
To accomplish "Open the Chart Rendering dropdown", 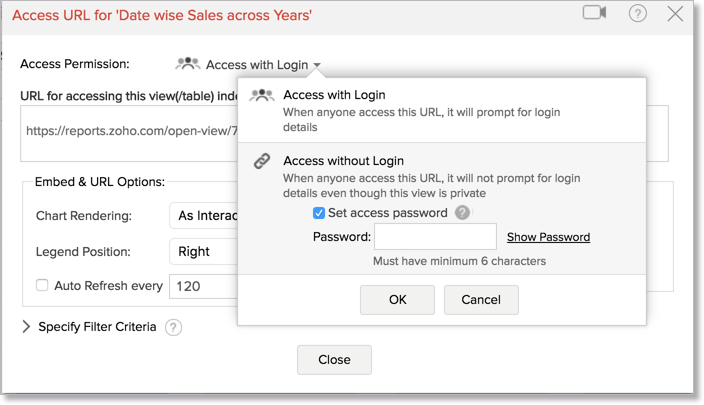I will (x=205, y=216).
